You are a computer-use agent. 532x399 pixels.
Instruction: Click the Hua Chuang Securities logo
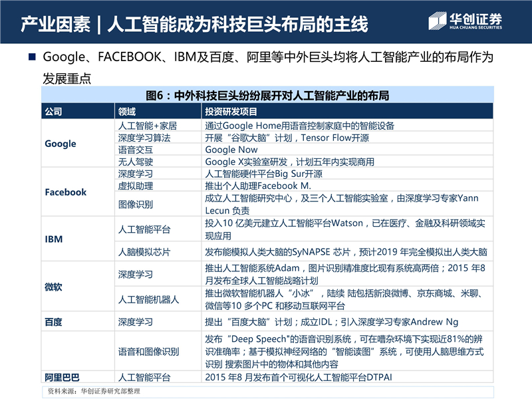pos(465,21)
